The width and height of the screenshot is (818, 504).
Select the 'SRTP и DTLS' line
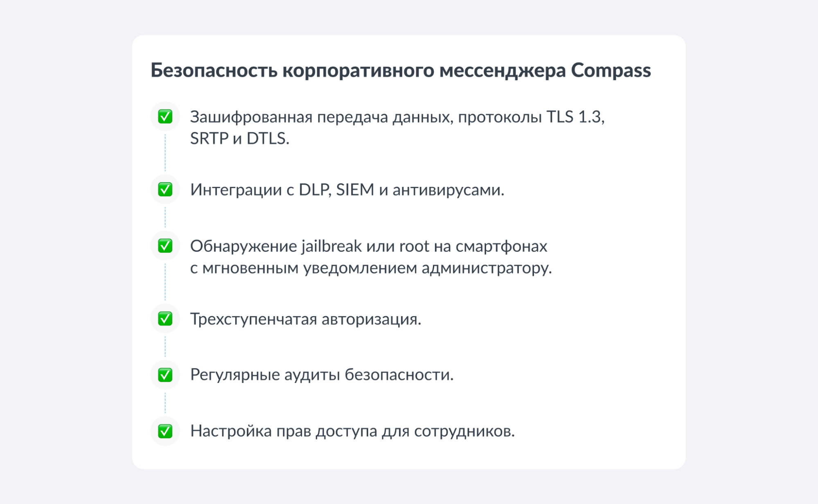click(239, 139)
